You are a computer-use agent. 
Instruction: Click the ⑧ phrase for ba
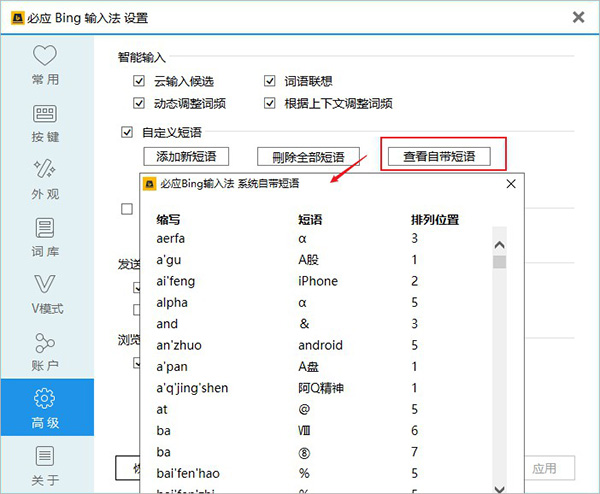tap(304, 453)
